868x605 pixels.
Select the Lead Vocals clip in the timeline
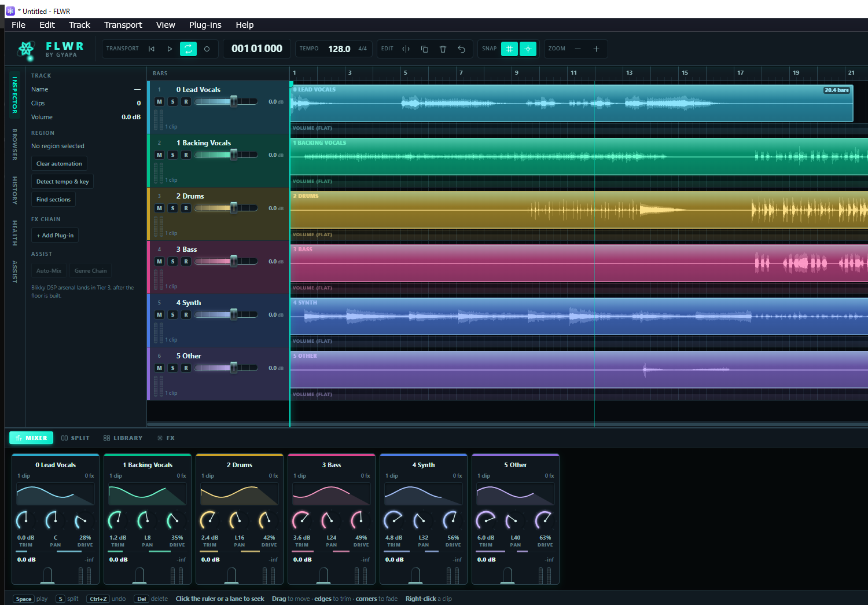572,104
